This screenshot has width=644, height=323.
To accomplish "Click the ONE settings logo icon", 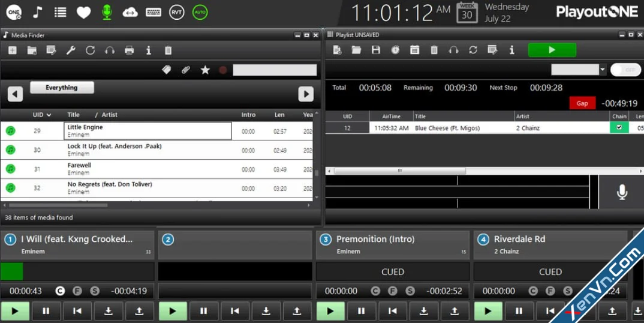I will (14, 13).
